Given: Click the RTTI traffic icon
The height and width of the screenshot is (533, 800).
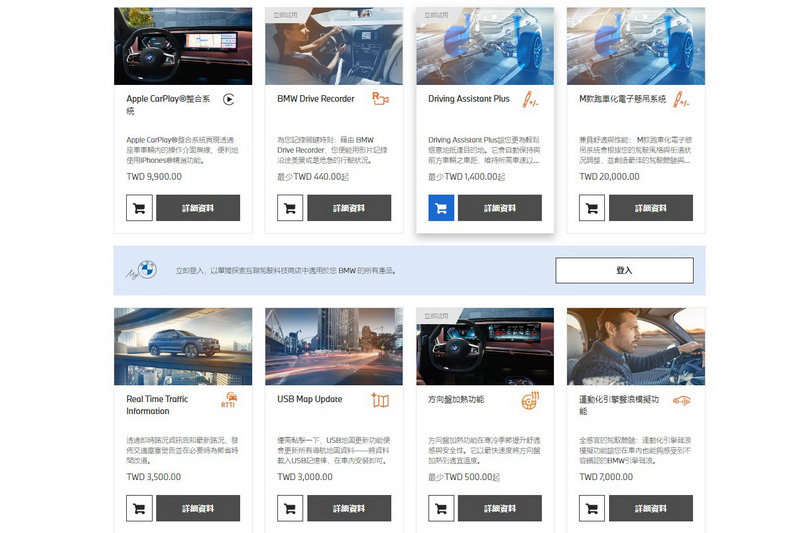Looking at the screenshot, I should [229, 399].
